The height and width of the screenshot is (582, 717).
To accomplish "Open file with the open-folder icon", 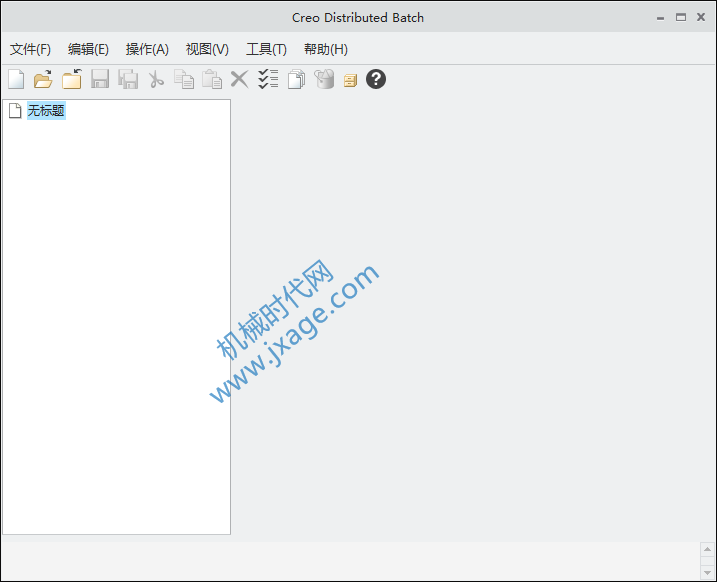I will point(43,79).
